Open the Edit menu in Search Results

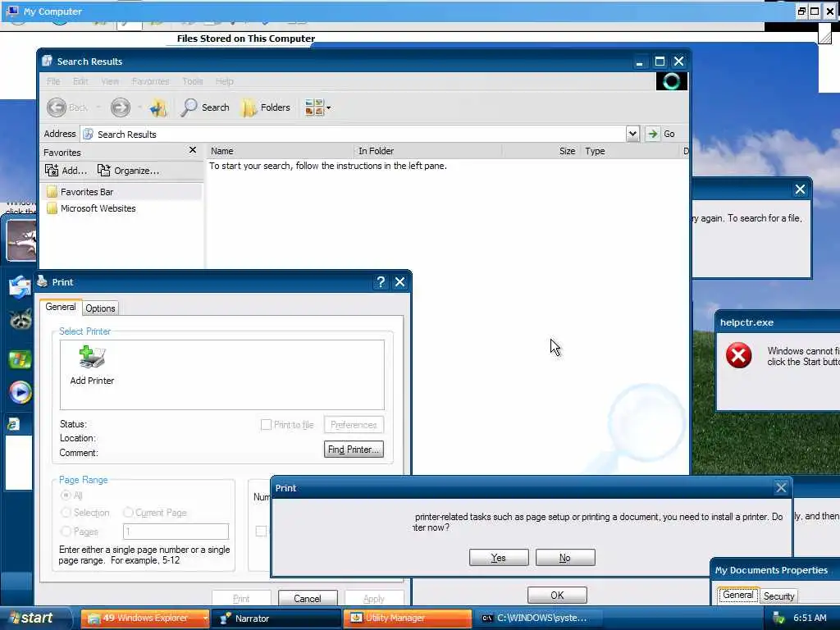point(80,81)
